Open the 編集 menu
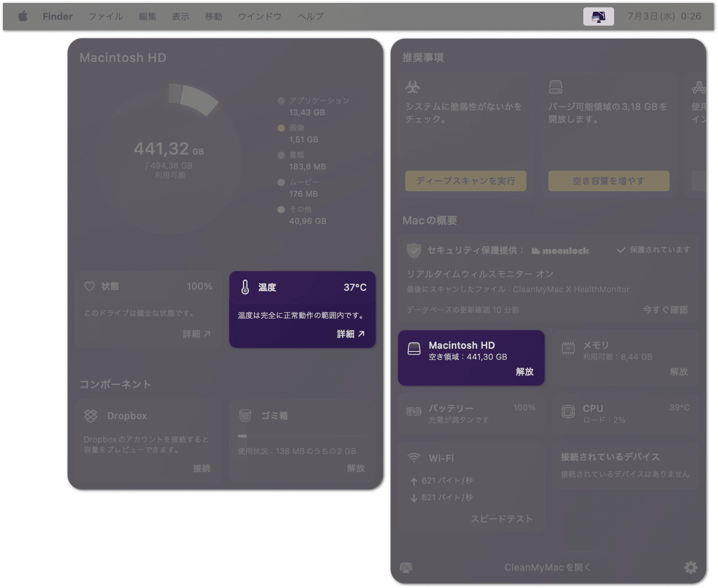 tap(147, 16)
